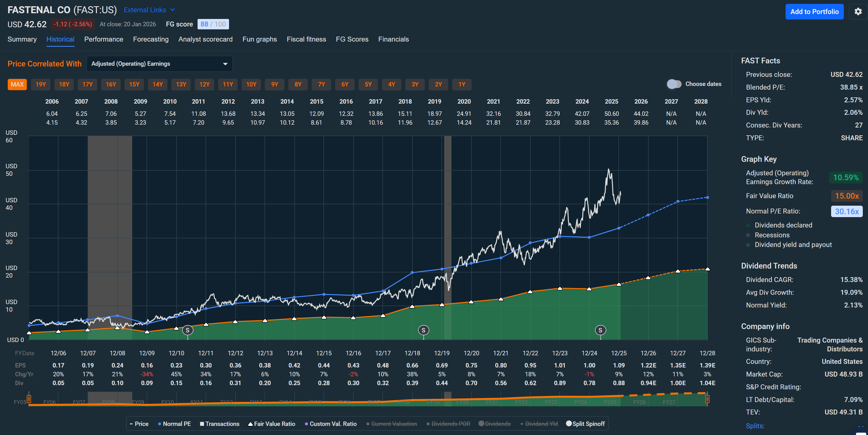This screenshot has width=868, height=435.
Task: Toggle Dividend yield and payout key
Action: [789, 245]
